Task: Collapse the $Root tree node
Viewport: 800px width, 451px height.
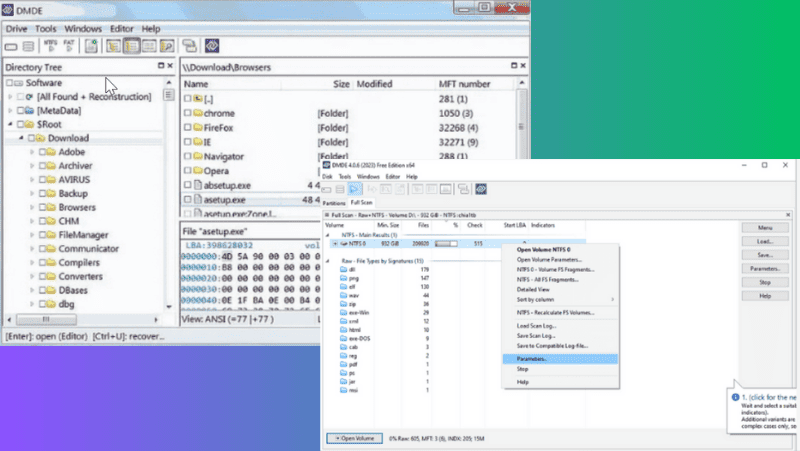Action: coord(10,124)
